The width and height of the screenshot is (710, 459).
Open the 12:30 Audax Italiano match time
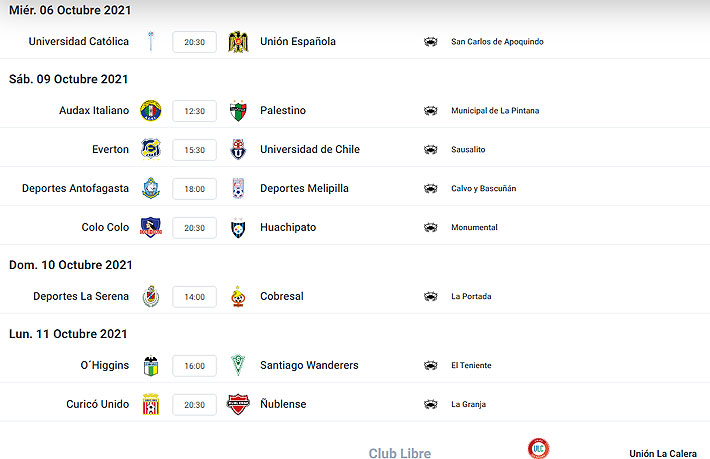194,111
